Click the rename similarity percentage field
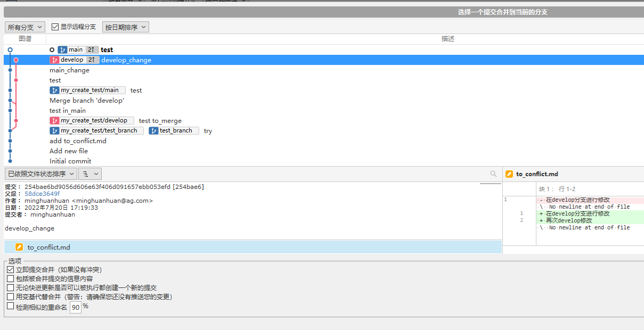Screen dimensions: 644x330 (x=76, y=308)
